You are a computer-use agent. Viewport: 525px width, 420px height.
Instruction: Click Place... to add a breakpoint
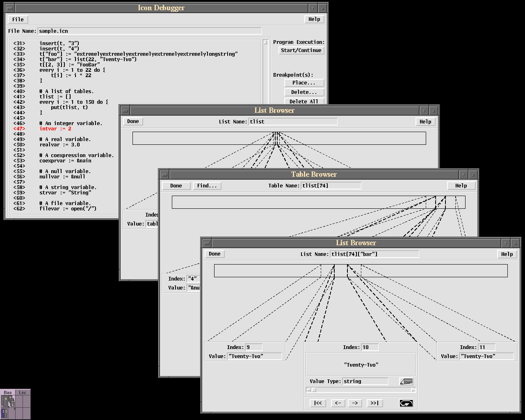point(304,83)
